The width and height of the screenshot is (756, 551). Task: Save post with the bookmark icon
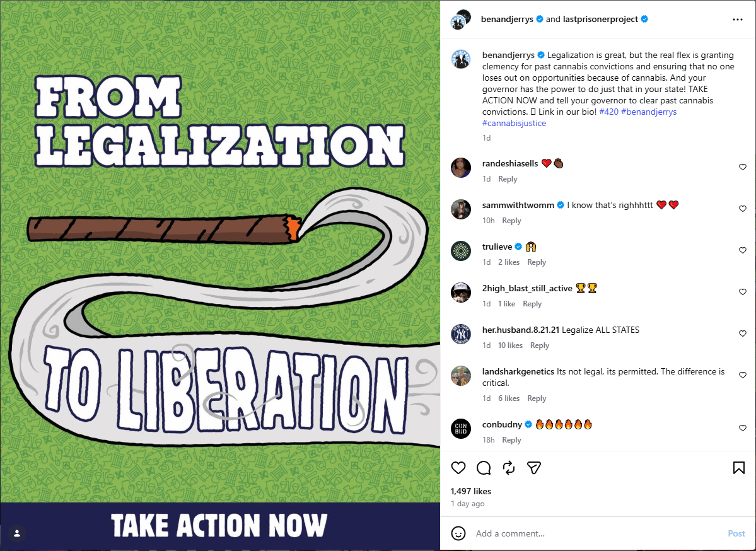[x=738, y=468]
